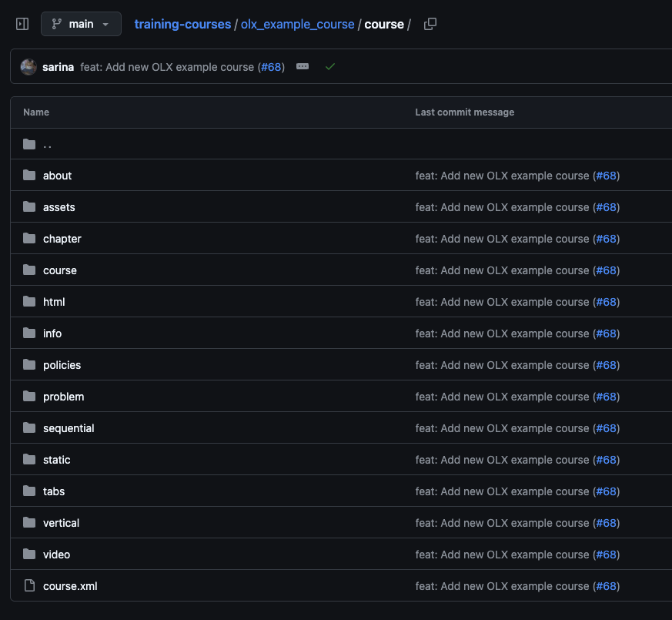Open the chapter folder
672x620 pixels.
tap(62, 239)
